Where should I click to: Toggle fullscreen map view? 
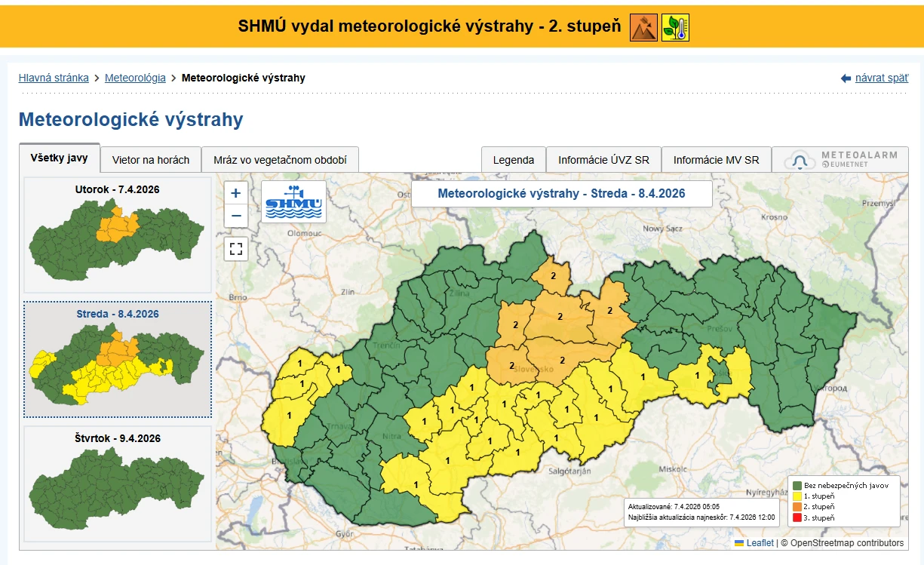click(236, 248)
